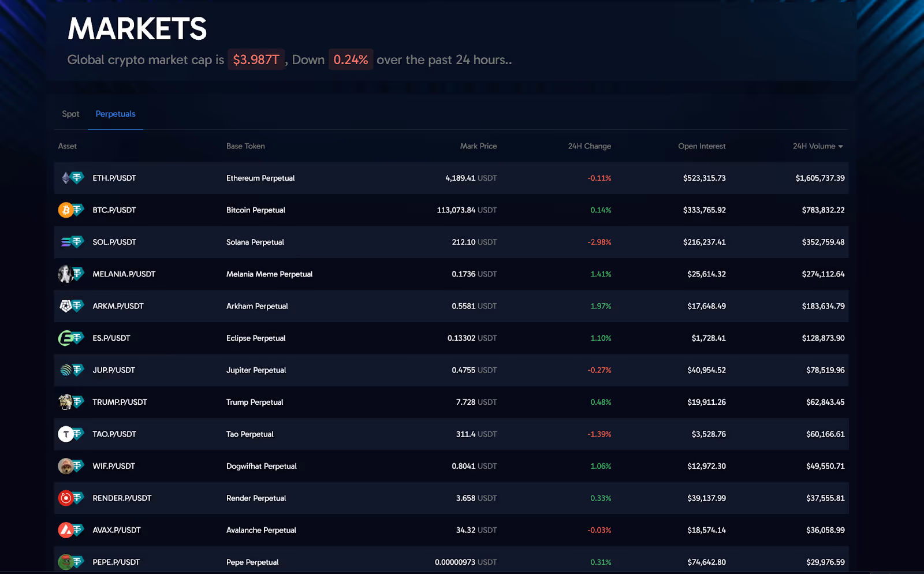924x574 pixels.
Task: Click the Ethereum ETH.P/USDT pair icon
Action: 72,178
